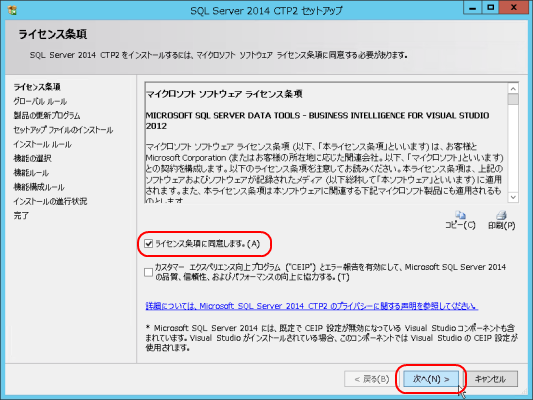Click the disabled Back 戻る(B) button

[372, 379]
